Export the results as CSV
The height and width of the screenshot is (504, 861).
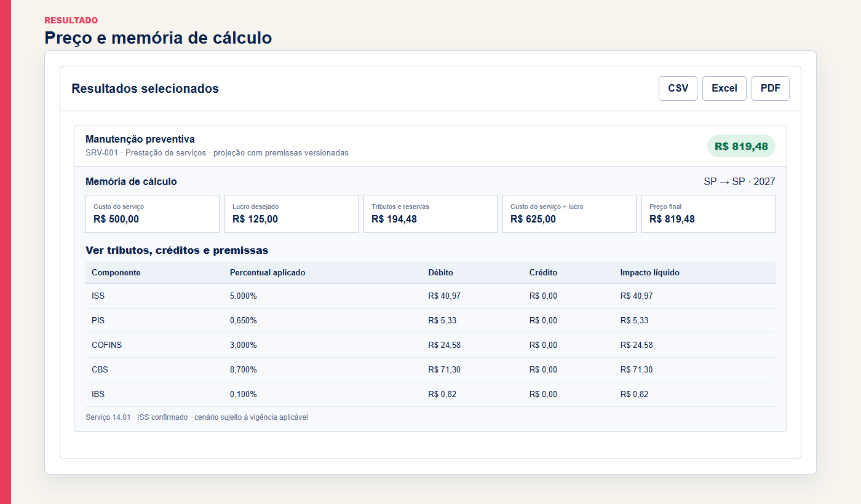tap(678, 89)
